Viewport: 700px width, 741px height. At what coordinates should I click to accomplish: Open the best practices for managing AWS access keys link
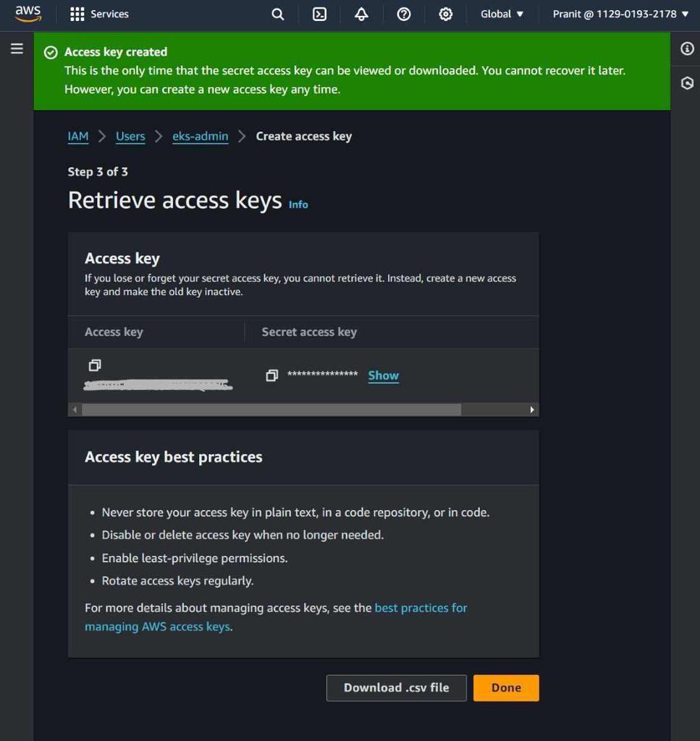point(420,608)
